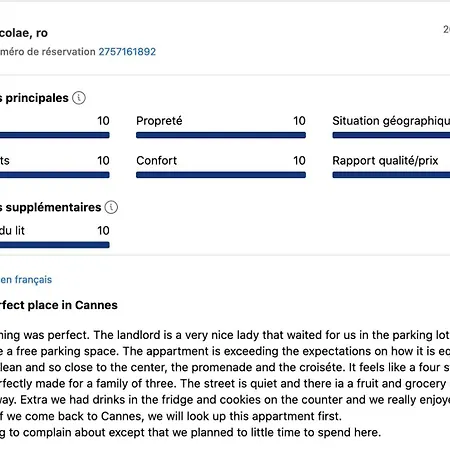Image resolution: width=450 pixels, height=450 pixels.
Task: Select the 'du lit' rating bar
Action: (x=55, y=245)
